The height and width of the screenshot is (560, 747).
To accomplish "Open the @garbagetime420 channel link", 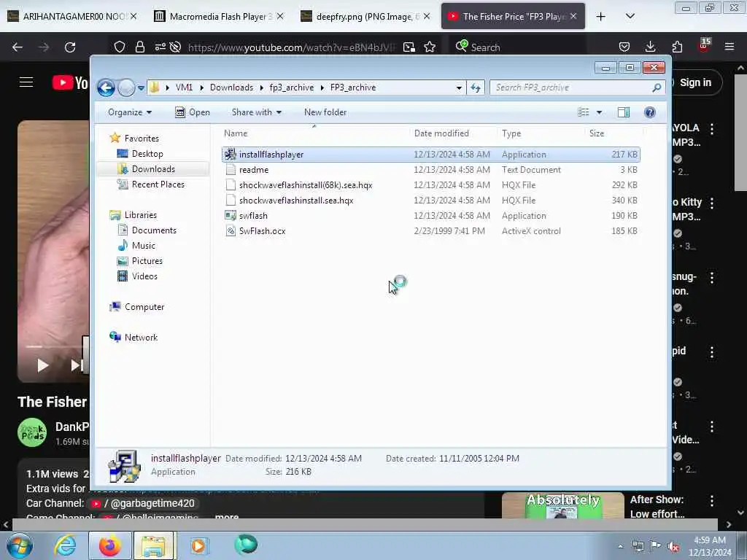I will [143, 503].
